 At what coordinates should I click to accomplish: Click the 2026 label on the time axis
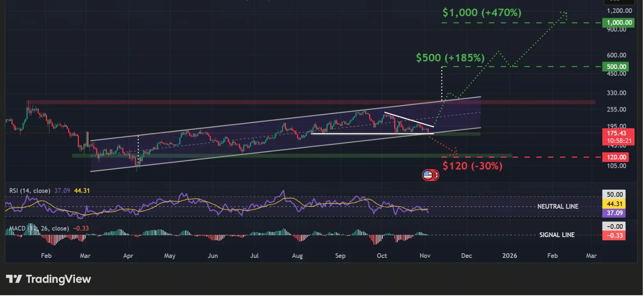(510, 256)
